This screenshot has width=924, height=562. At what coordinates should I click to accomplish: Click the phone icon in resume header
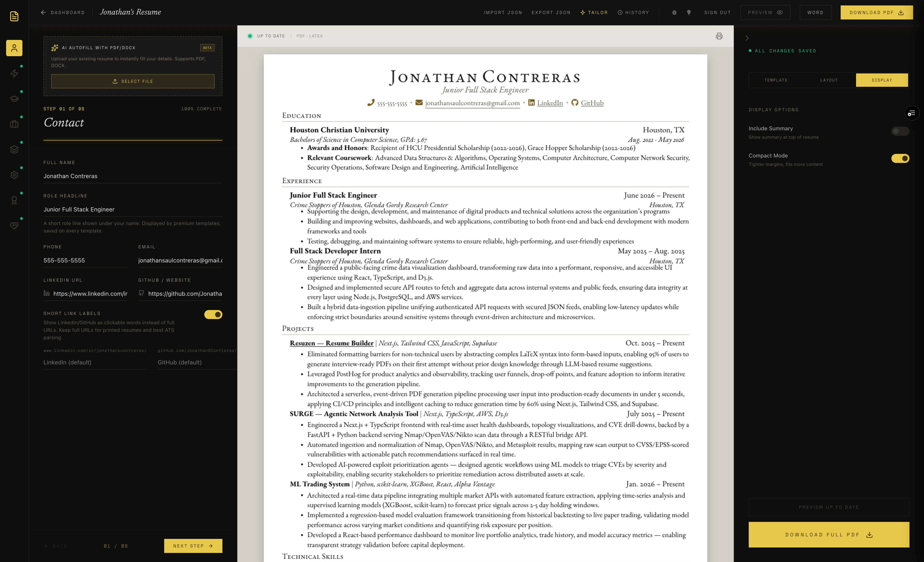pyautogui.click(x=371, y=102)
